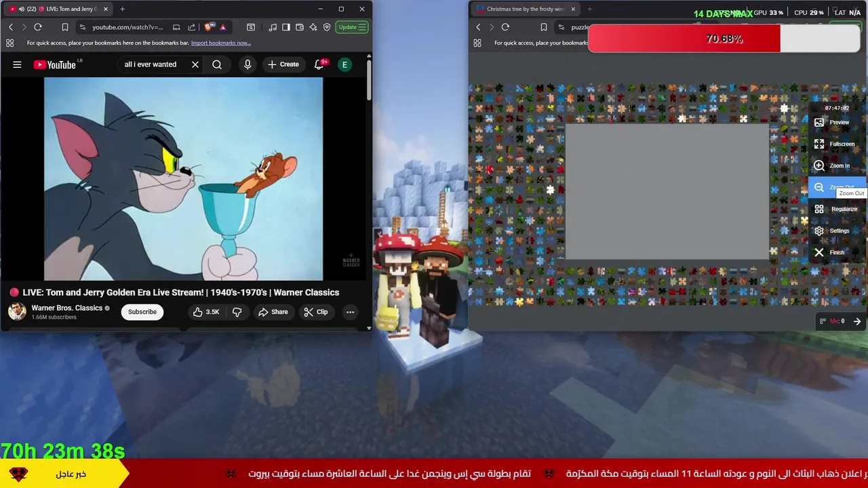Clear the YouTube search query

tap(195, 64)
